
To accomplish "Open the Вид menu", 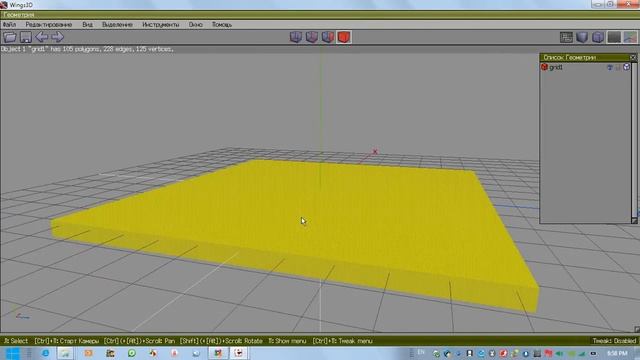I will coord(87,24).
